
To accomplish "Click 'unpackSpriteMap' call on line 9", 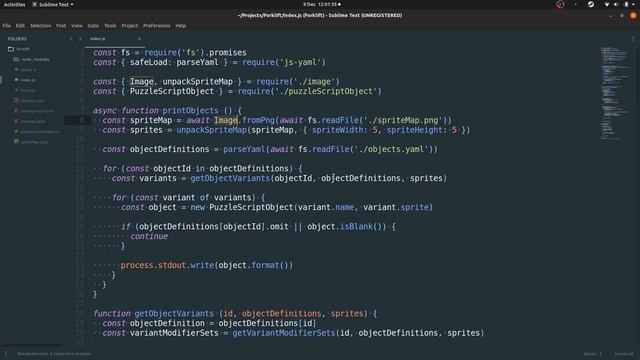I will pyautogui.click(x=211, y=130).
